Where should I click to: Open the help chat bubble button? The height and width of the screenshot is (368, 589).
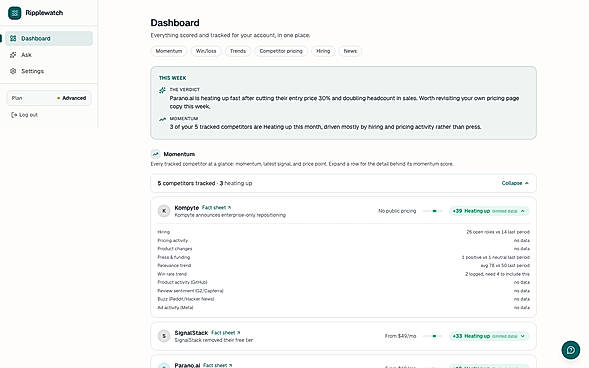coord(571,350)
